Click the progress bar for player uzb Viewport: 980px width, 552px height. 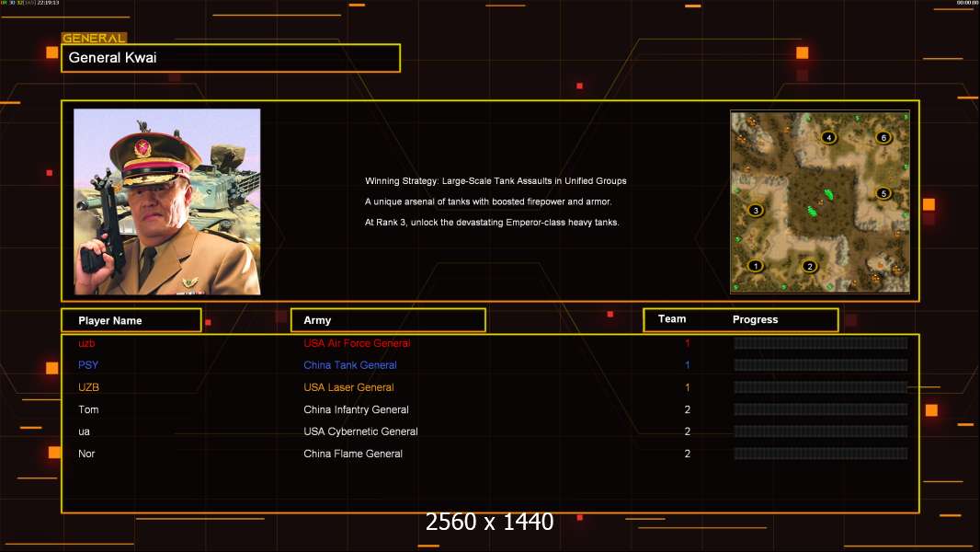820,343
